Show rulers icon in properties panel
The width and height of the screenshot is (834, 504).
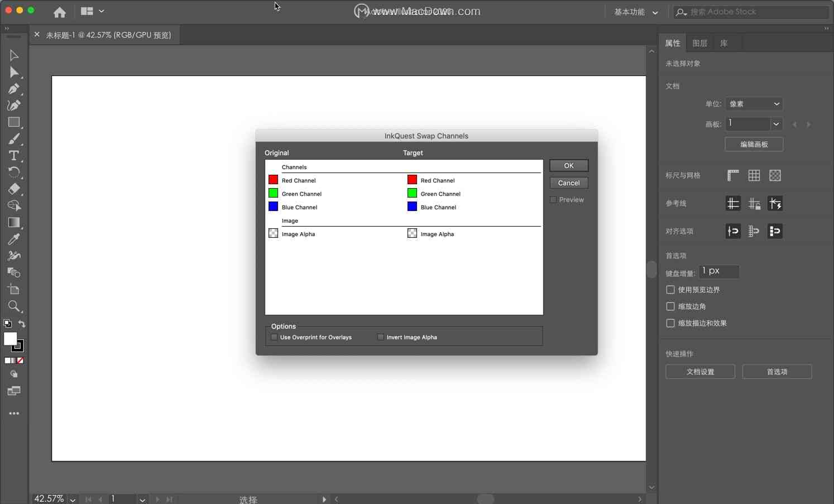[733, 175]
